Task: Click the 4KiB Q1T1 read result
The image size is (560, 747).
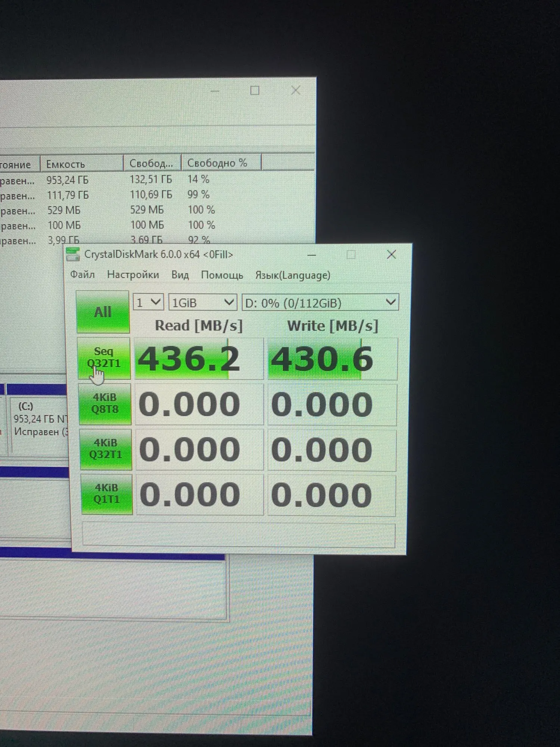Action: click(x=200, y=495)
